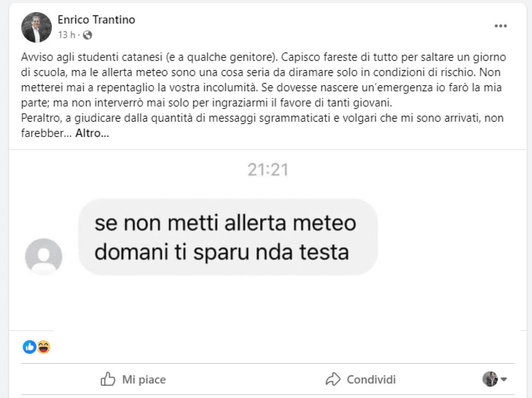
Task: Click the three-dot ellipsis icon
Action: tap(501, 26)
